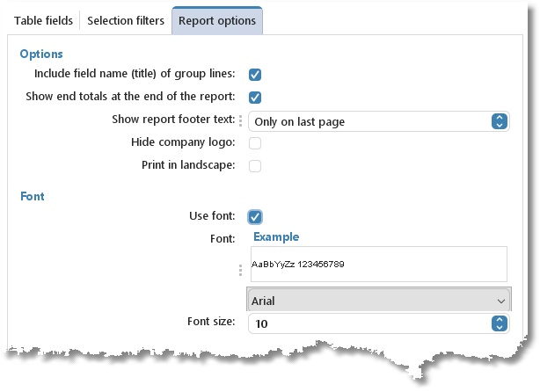Expand the Arial font family dropdown
The height and width of the screenshot is (392, 540).
pyautogui.click(x=379, y=300)
